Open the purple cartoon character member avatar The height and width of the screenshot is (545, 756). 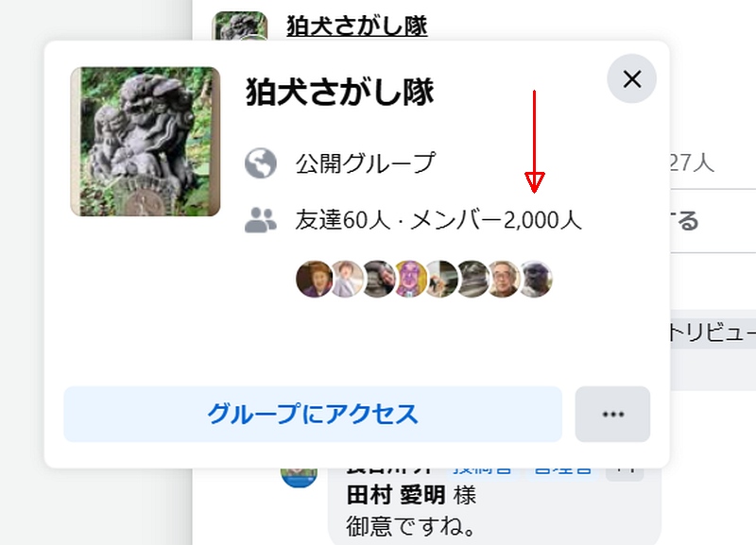pos(410,279)
